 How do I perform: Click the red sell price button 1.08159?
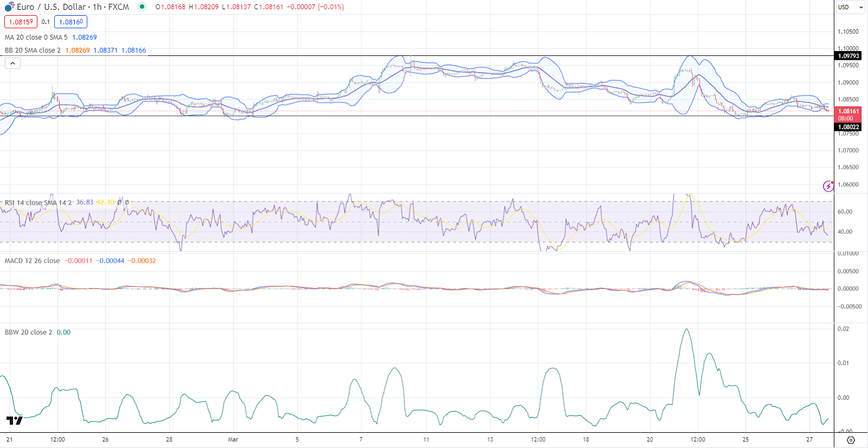(21, 22)
